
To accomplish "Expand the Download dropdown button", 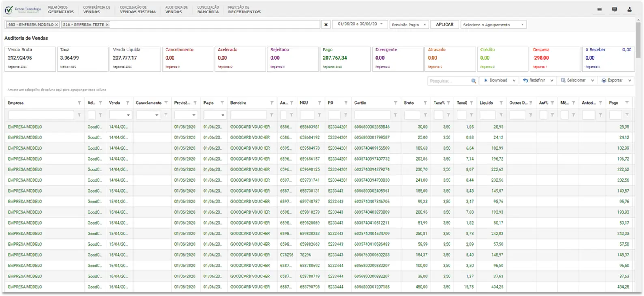I will tap(514, 81).
